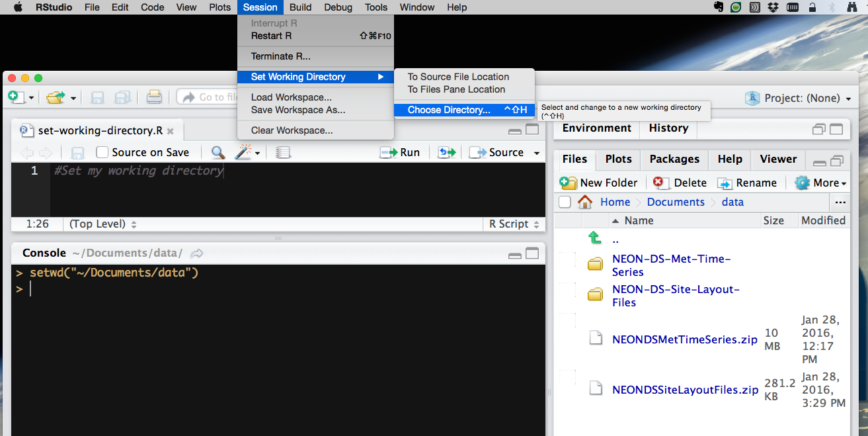Check the select-all files checkbox beside Home
Image resolution: width=868 pixels, height=436 pixels.
point(565,202)
